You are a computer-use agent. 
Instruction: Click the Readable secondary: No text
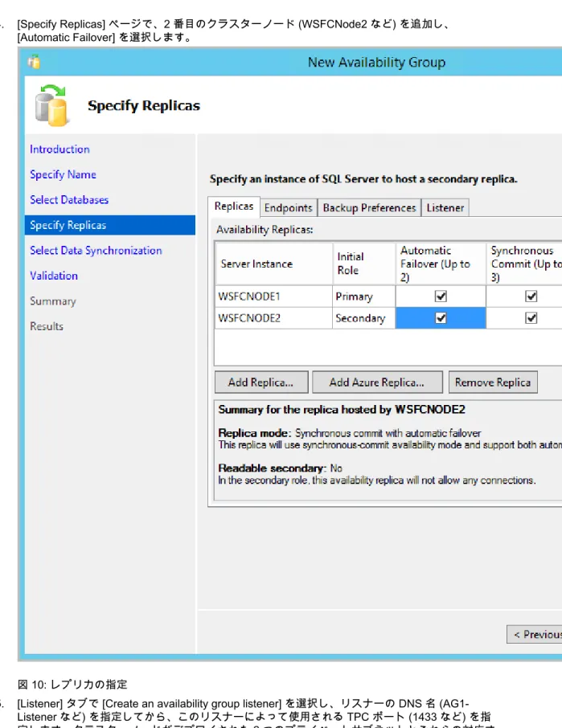(x=280, y=468)
